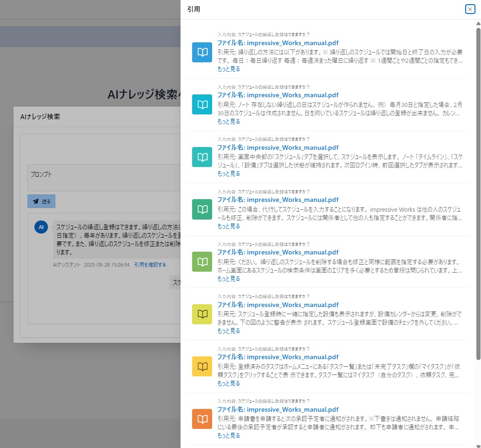Select the turquoise book icon on the third citation

tap(201, 157)
